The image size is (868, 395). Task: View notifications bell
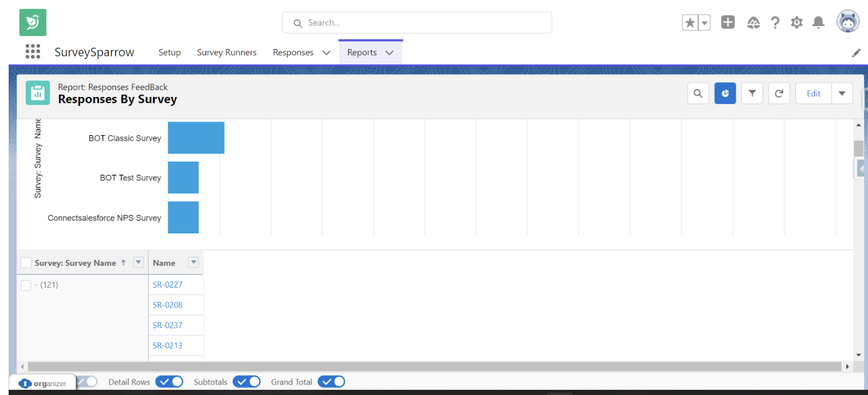818,23
